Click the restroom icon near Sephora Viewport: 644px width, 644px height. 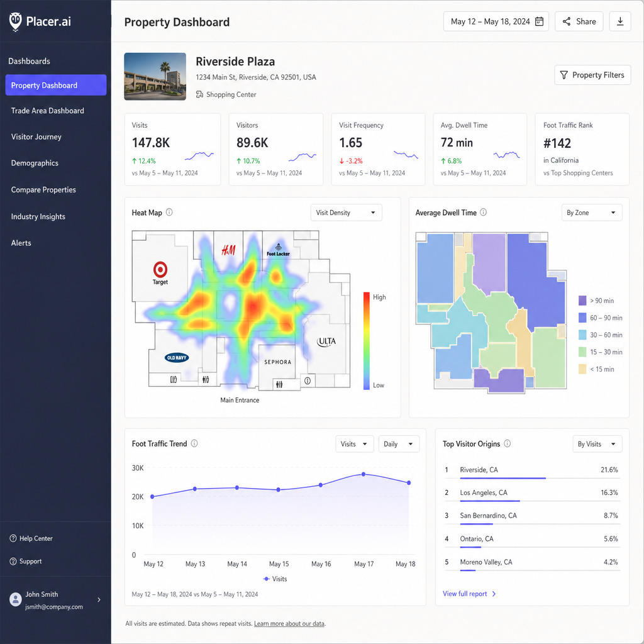pyautogui.click(x=279, y=384)
